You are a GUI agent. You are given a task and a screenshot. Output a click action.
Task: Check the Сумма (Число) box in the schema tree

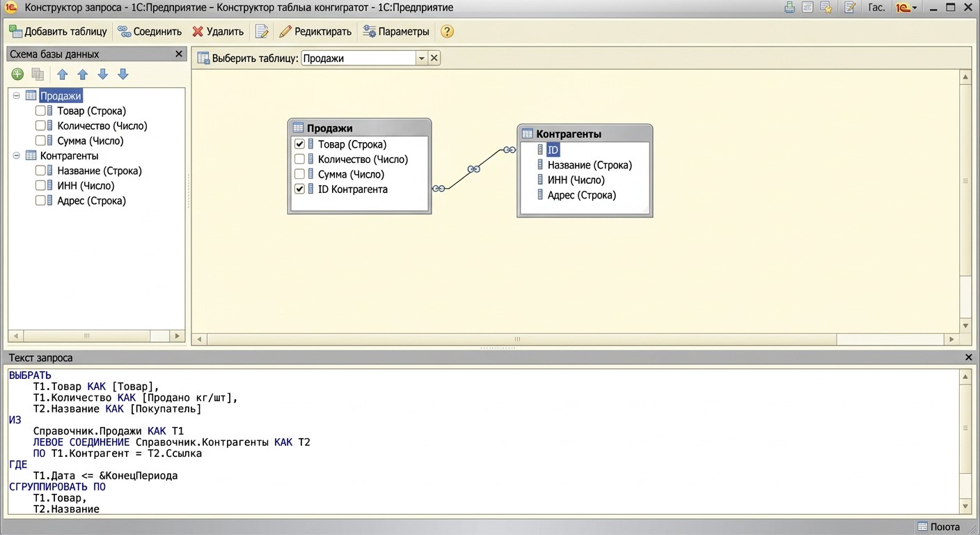click(x=40, y=141)
